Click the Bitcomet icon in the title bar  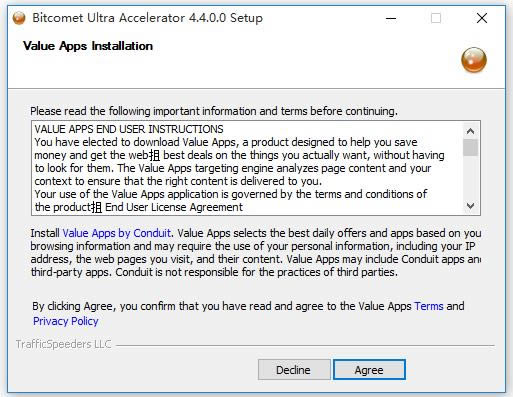(19, 18)
